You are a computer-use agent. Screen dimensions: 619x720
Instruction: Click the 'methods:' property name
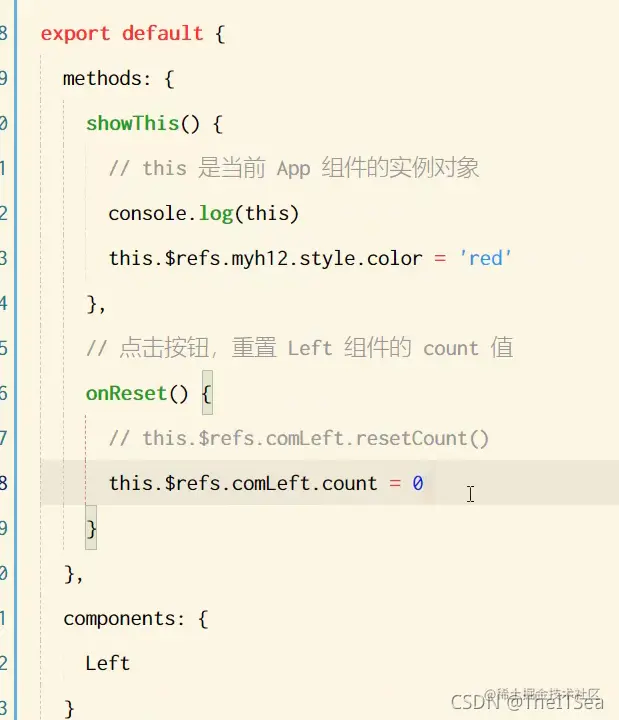click(x=107, y=79)
